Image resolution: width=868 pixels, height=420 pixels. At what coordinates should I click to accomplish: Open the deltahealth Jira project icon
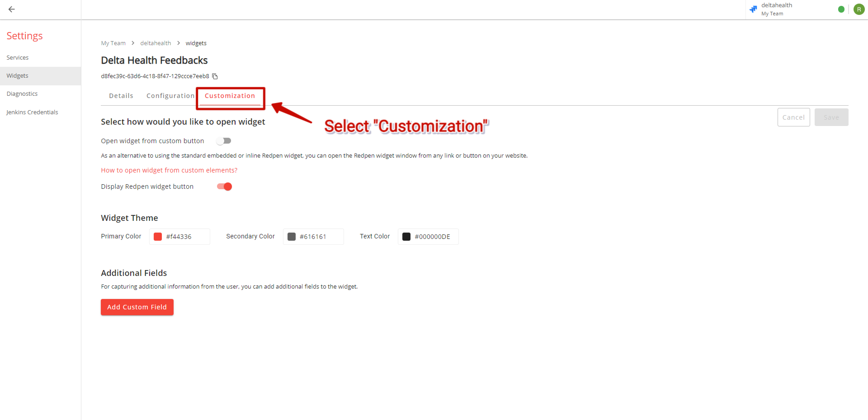(x=753, y=9)
